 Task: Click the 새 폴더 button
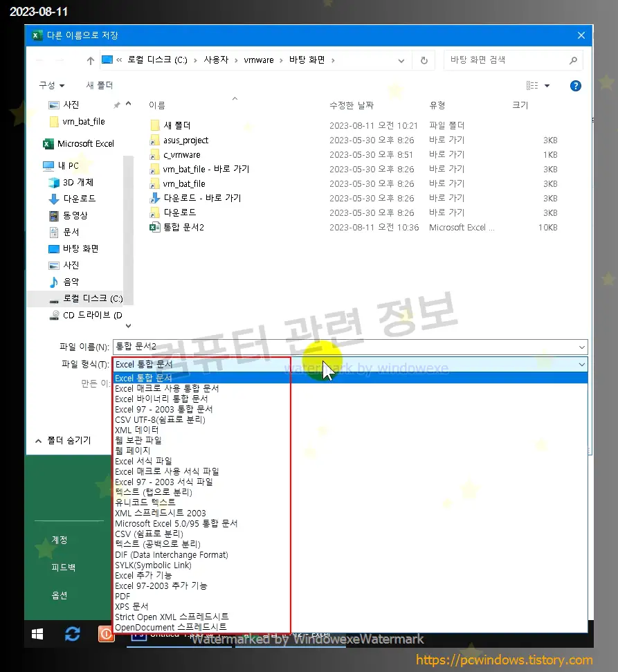100,85
